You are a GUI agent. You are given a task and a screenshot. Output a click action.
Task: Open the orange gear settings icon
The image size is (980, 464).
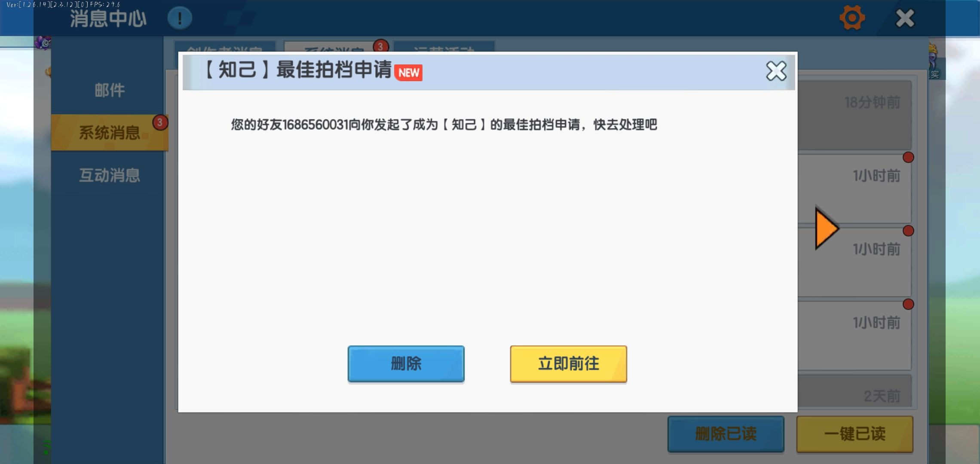852,18
